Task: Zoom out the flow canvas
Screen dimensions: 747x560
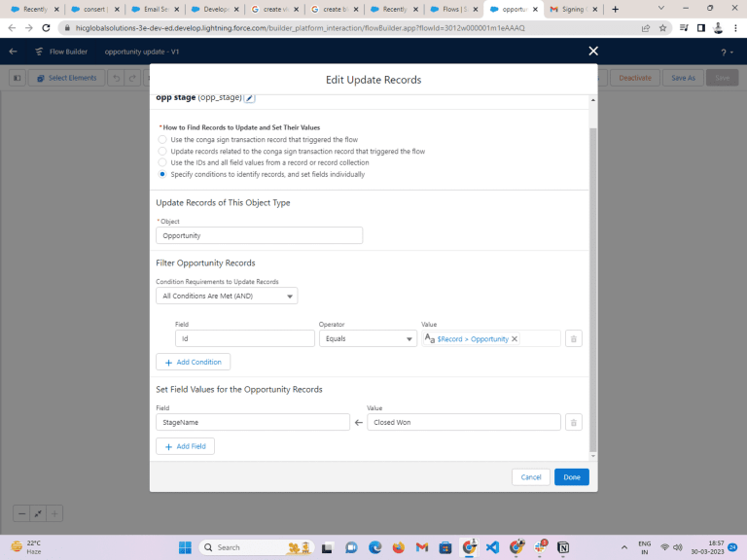Action: [21, 513]
